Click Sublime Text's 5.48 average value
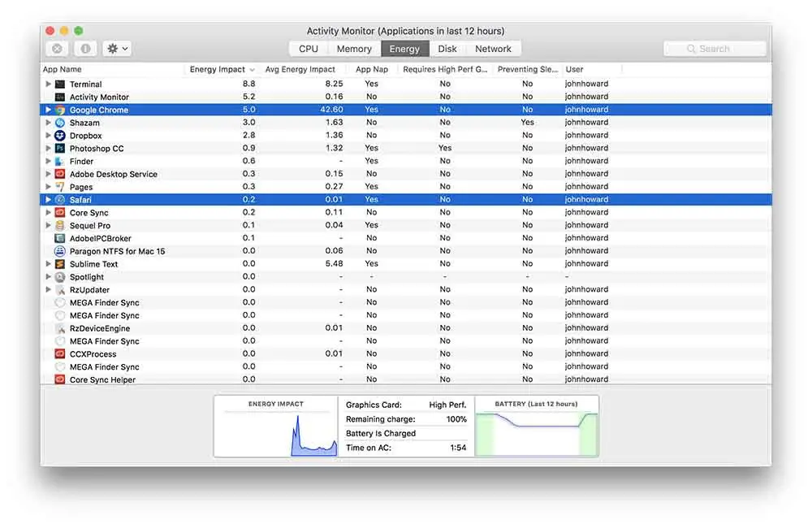The image size is (812, 524). coord(334,263)
